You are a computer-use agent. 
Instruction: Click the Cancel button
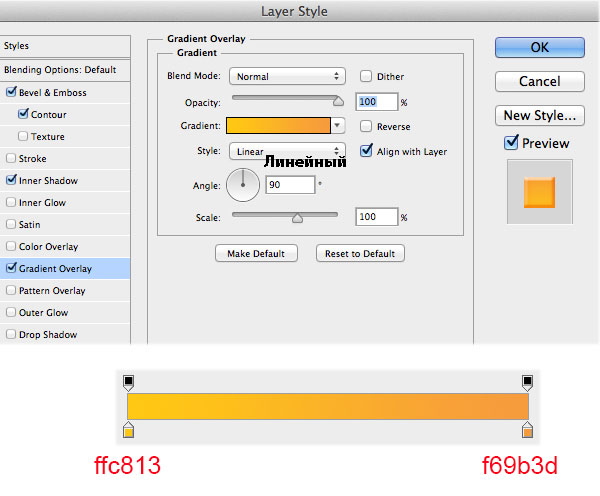pyautogui.click(x=540, y=82)
